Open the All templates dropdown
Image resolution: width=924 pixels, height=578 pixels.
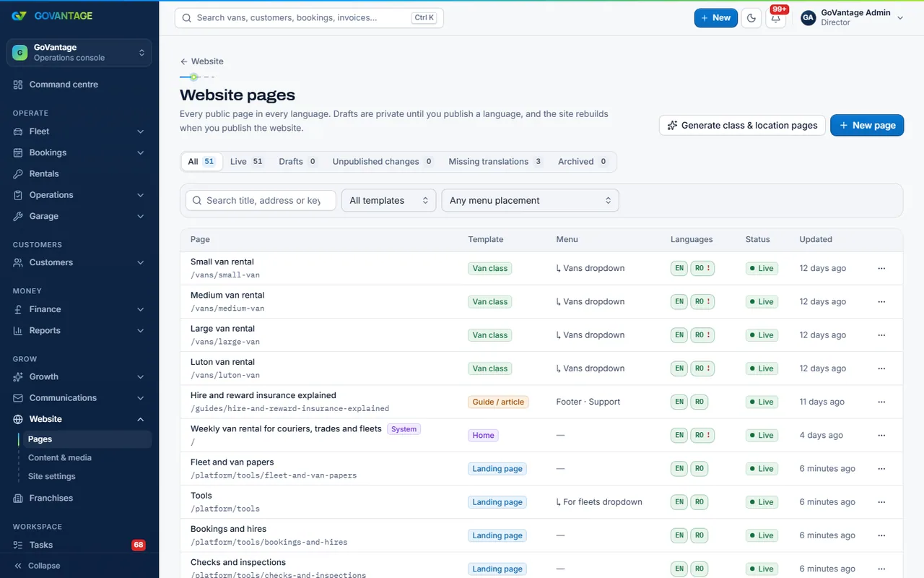point(389,201)
